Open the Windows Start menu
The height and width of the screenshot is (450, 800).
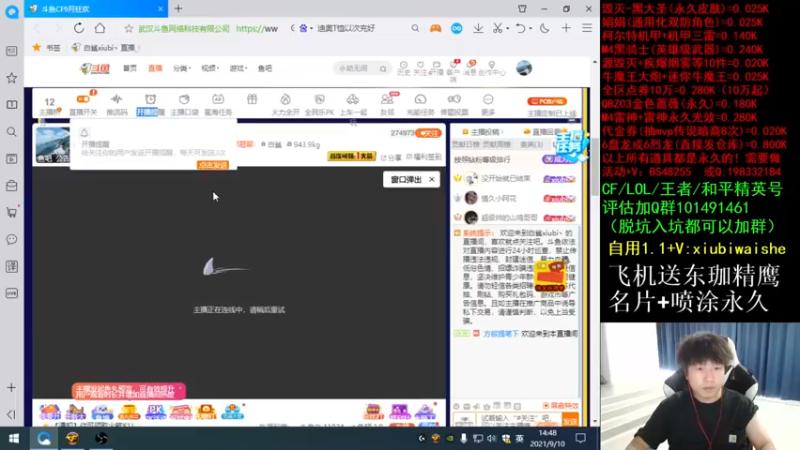[x=14, y=438]
